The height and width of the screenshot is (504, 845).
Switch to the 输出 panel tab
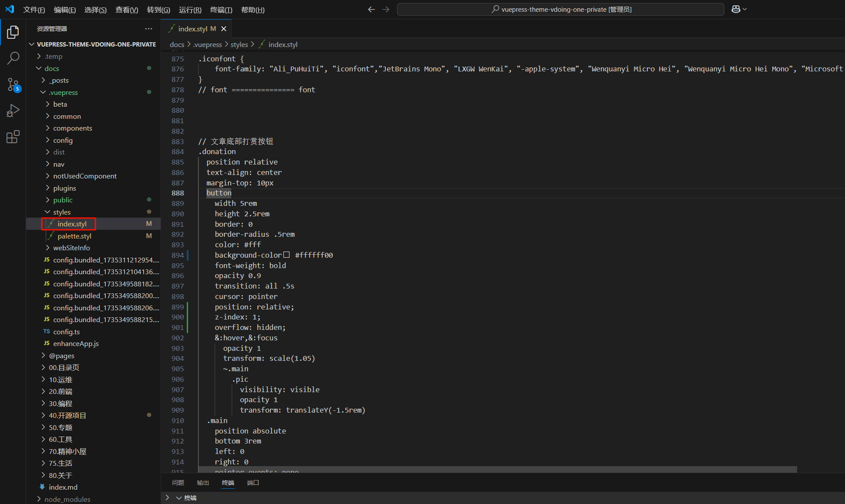coord(203,483)
